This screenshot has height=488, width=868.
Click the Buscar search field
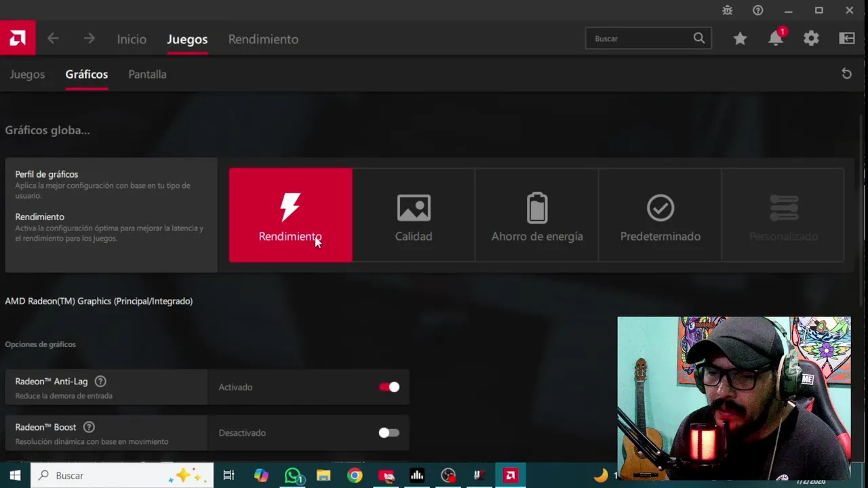[x=648, y=39]
